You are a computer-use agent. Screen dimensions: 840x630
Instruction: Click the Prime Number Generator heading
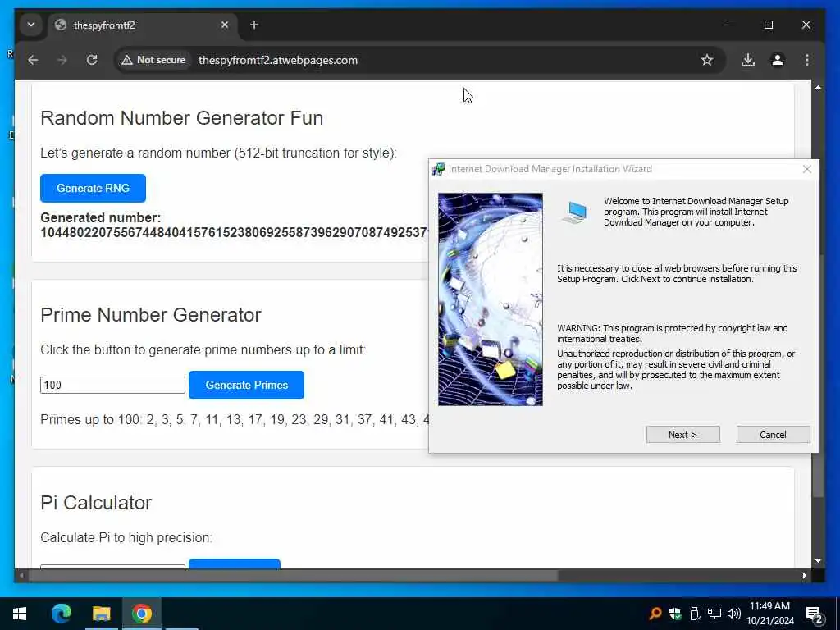click(x=151, y=315)
